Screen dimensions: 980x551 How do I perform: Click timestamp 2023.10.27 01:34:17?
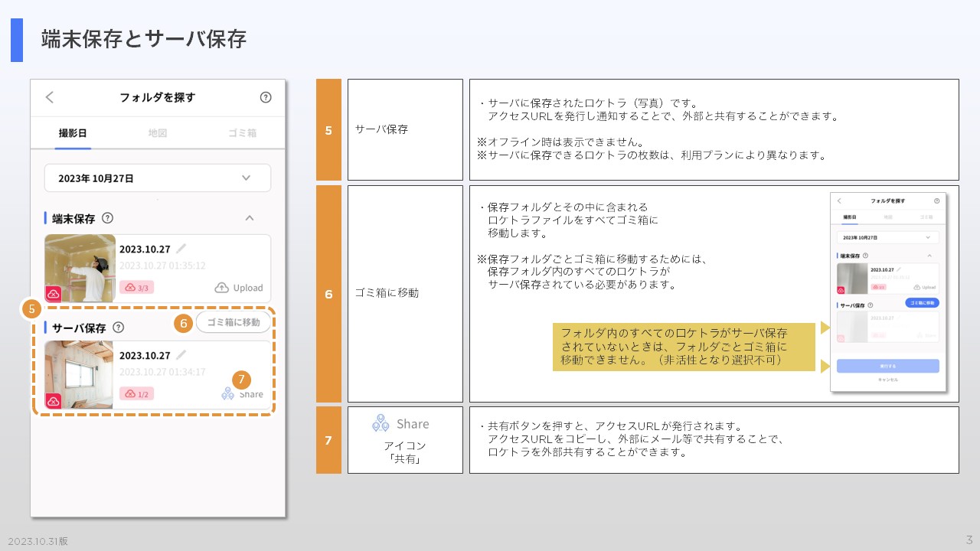tap(162, 372)
